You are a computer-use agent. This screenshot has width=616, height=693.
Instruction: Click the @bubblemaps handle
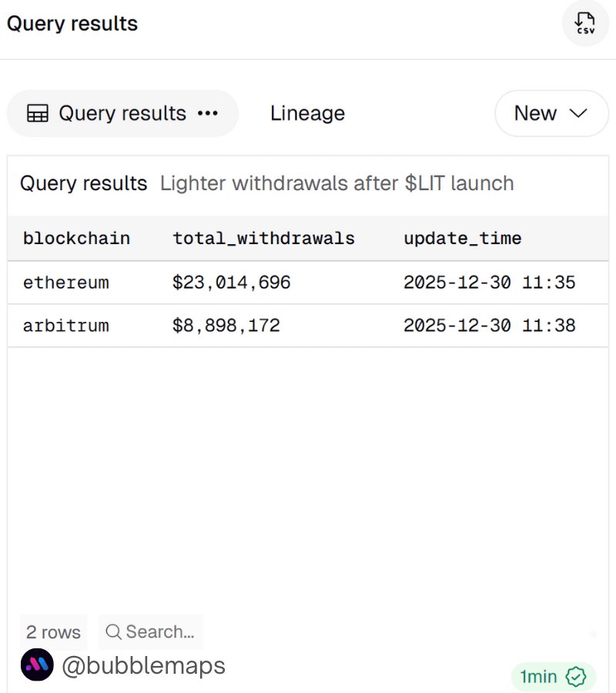click(143, 665)
